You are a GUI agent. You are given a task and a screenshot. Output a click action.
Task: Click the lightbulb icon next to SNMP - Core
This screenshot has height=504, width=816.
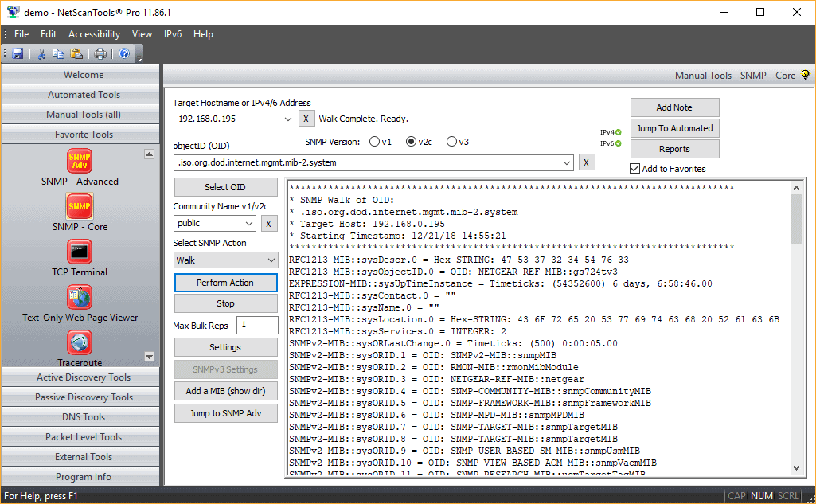(x=806, y=74)
